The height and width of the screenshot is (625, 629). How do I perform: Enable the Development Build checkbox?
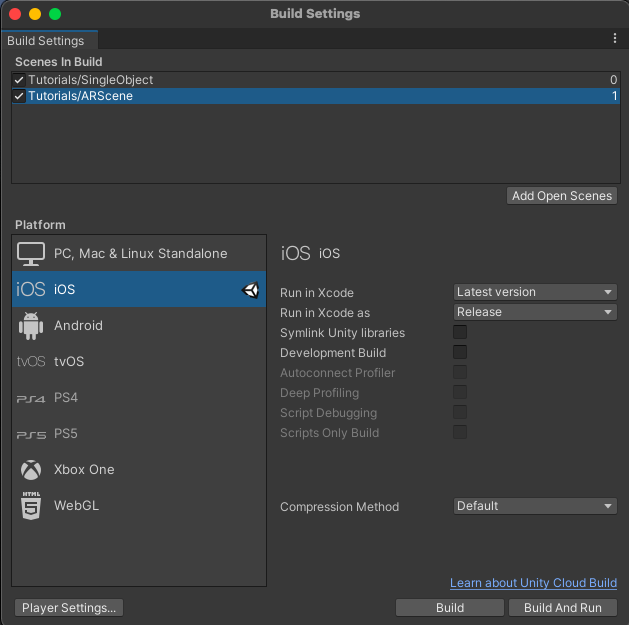coord(460,352)
